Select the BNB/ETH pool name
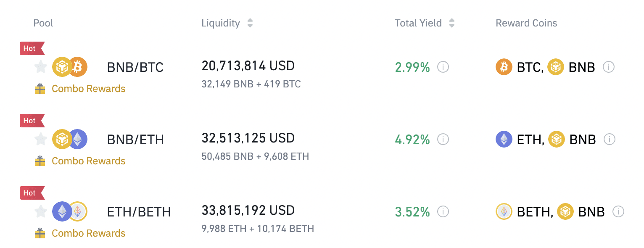This screenshot has height=248, width=644. [x=135, y=140]
